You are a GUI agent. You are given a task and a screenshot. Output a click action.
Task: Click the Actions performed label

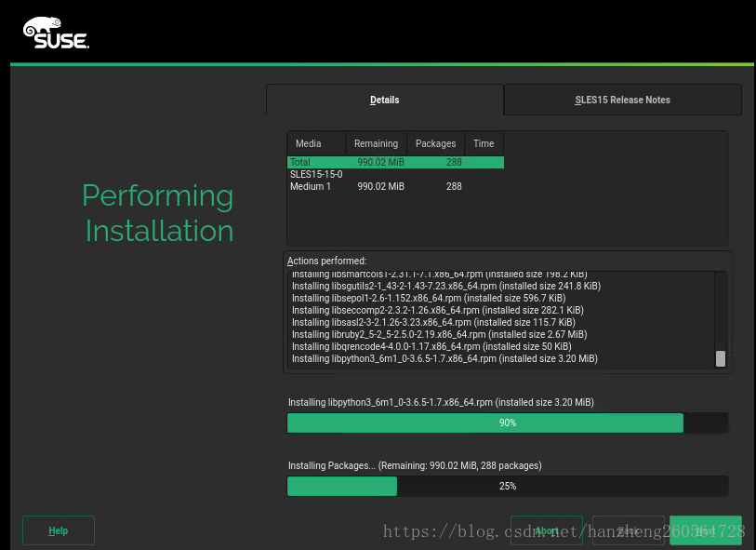(x=327, y=261)
